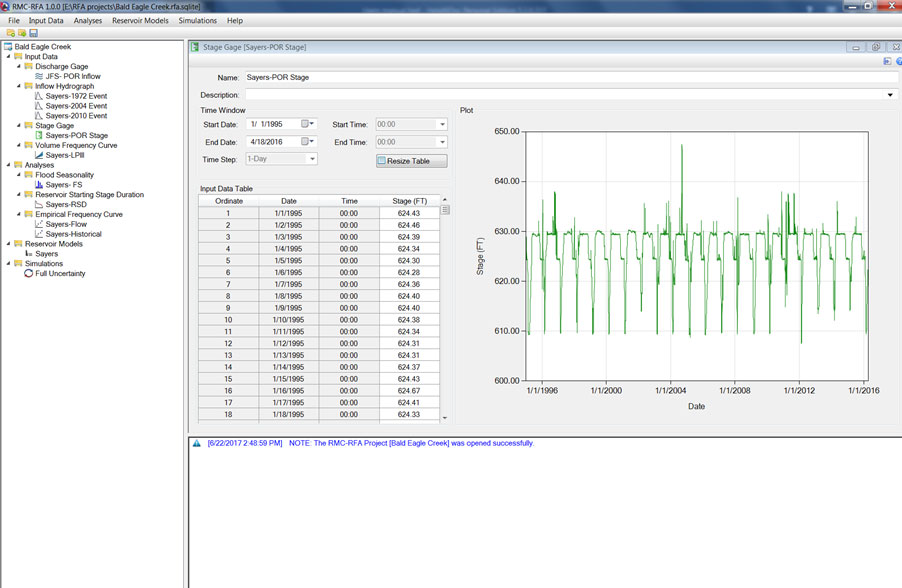Screen dimensions: 902x588
Task: Open the Sayers-LPIII volume frequency curve
Action: (x=63, y=155)
